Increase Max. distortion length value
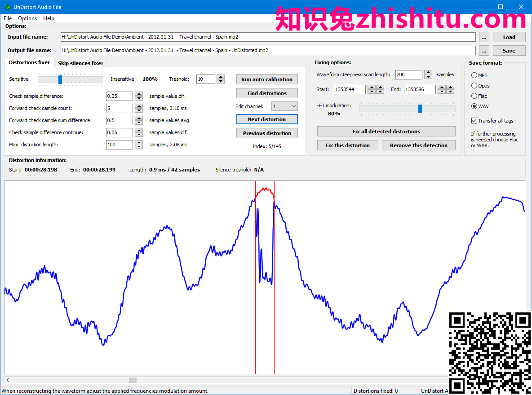Screen dimensions: 532x395 click(x=139, y=142)
